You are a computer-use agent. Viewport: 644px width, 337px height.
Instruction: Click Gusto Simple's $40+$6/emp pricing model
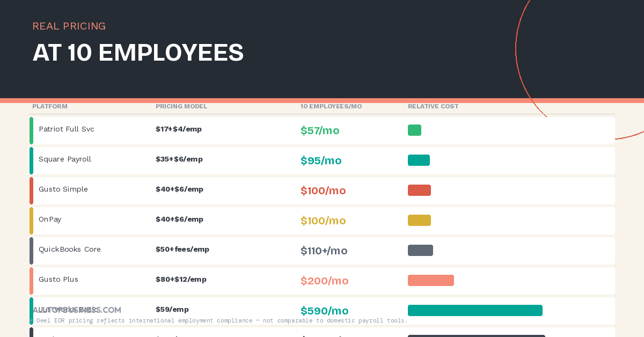tap(179, 189)
